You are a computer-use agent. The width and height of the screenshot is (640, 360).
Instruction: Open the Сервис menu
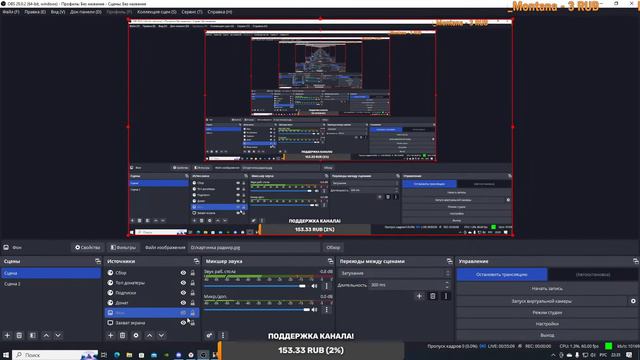192,12
